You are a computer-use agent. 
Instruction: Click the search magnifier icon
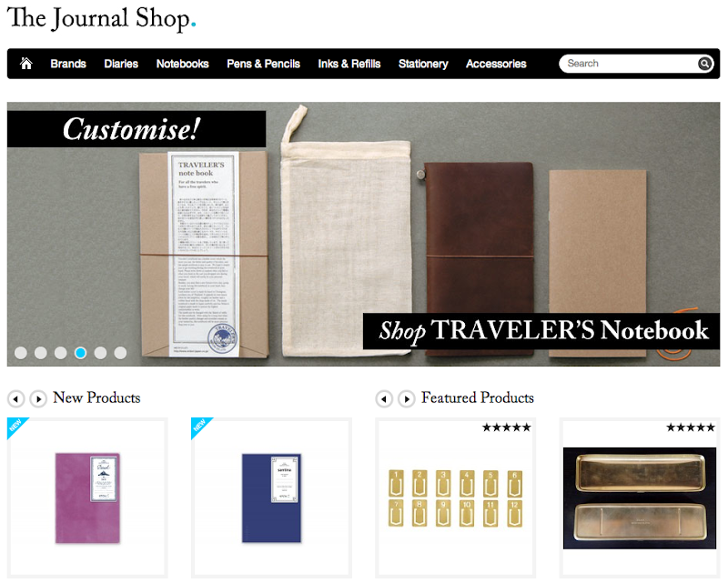(x=703, y=64)
